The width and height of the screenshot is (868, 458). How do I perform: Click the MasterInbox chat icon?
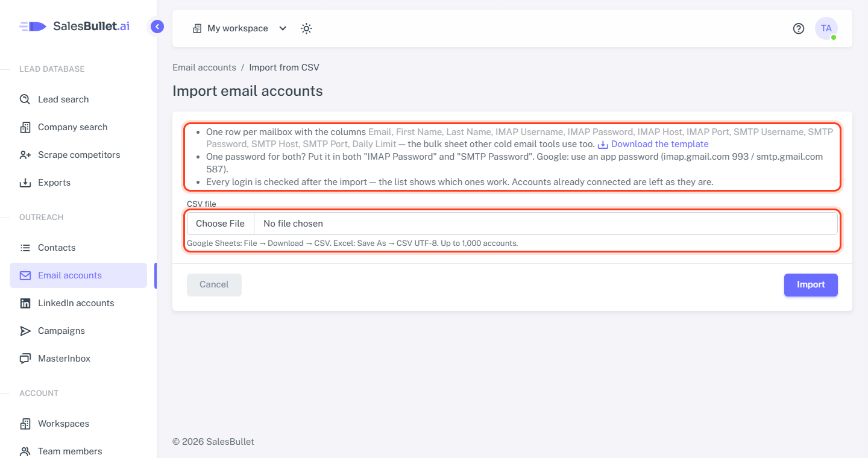(x=25, y=359)
